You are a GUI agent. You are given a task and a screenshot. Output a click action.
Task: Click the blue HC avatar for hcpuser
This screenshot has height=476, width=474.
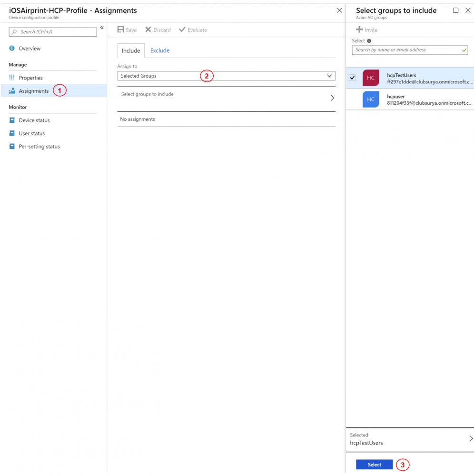pyautogui.click(x=371, y=99)
